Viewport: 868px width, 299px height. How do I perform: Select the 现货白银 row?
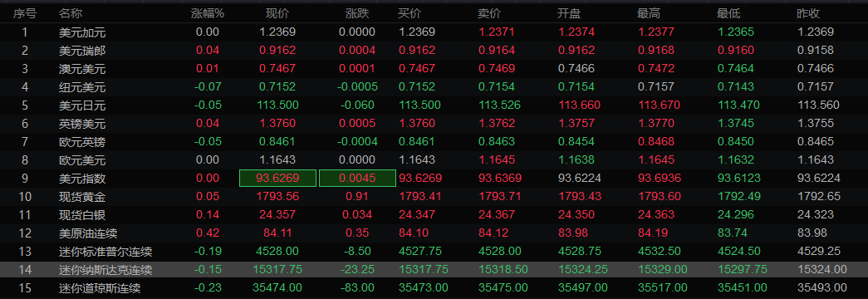[x=434, y=215]
